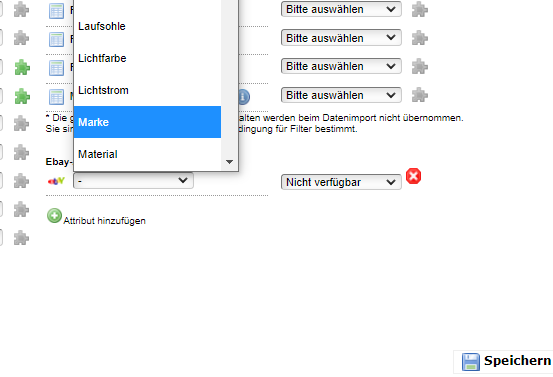Open Bitte auswählen dropdown next to info icon
Screen dimensions: 553x377
pos(341,95)
